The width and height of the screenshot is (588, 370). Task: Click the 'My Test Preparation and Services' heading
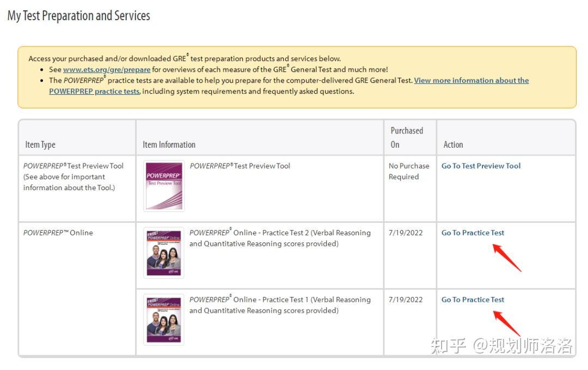pyautogui.click(x=79, y=16)
